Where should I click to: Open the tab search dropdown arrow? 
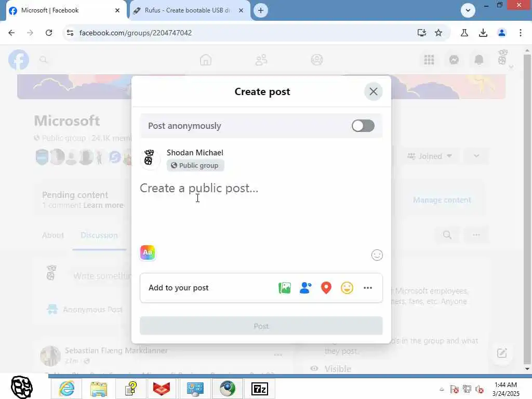pos(468,10)
